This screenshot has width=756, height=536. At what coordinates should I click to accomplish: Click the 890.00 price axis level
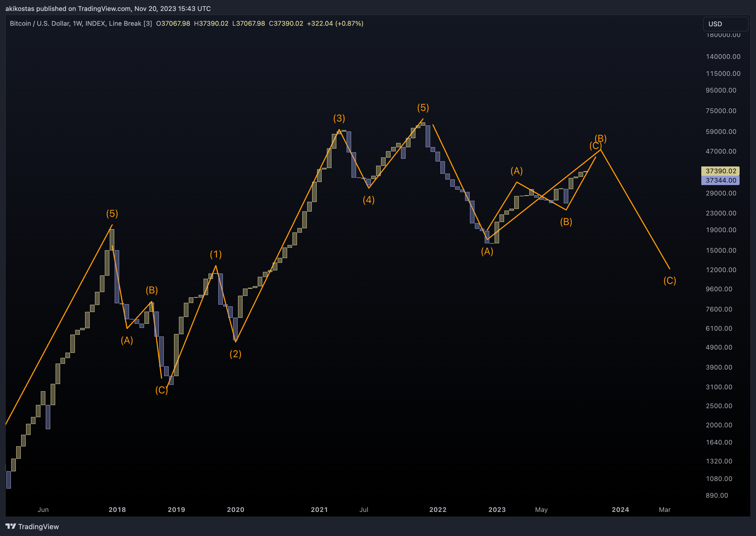tap(717, 495)
